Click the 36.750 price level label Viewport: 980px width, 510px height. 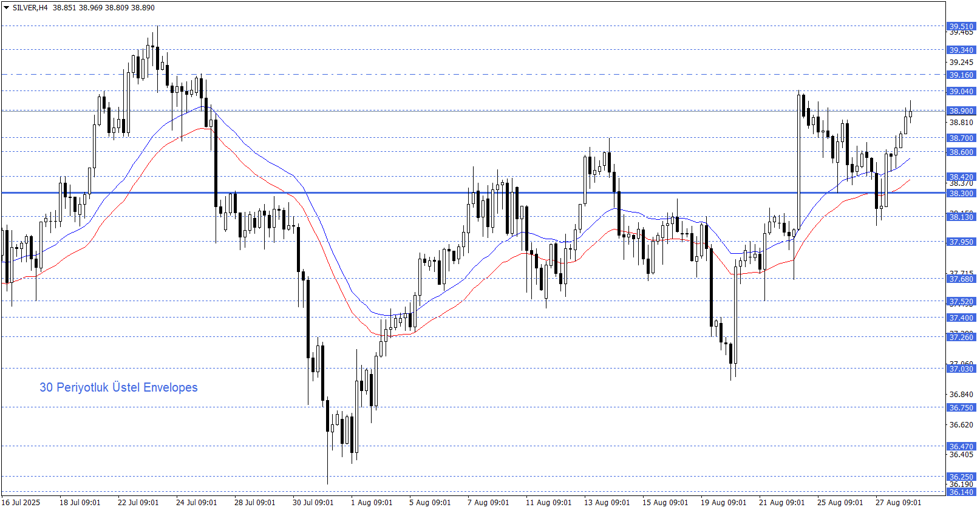point(961,407)
